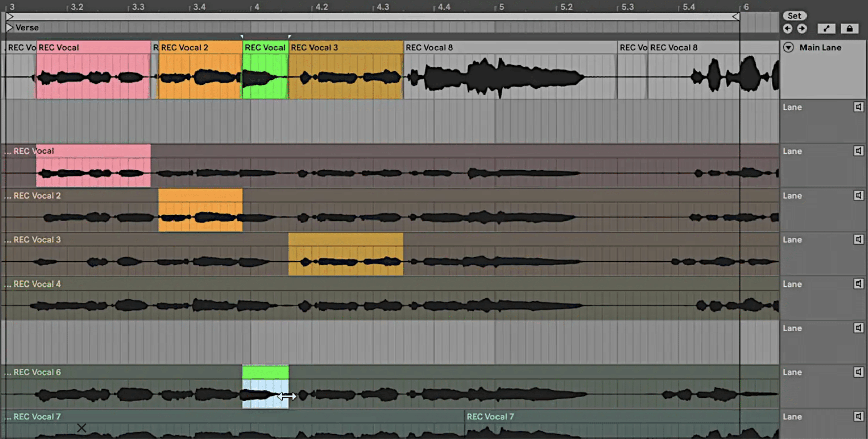This screenshot has height=439, width=868.
Task: Click green highlighted take section in REC Vocal 6 lane
Action: coord(265,387)
